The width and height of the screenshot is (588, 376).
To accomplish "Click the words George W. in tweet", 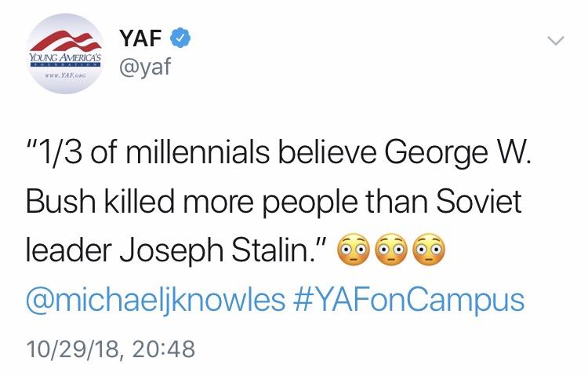I will pos(459,153).
